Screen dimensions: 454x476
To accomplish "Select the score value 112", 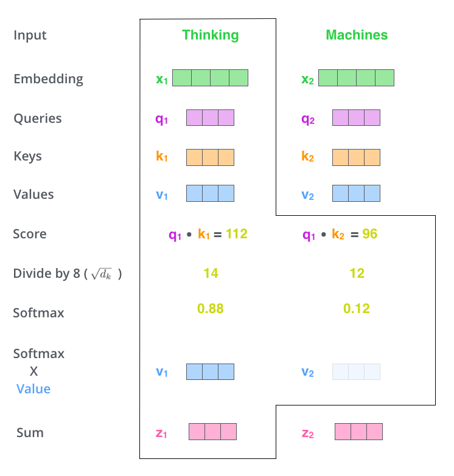I will [x=236, y=234].
